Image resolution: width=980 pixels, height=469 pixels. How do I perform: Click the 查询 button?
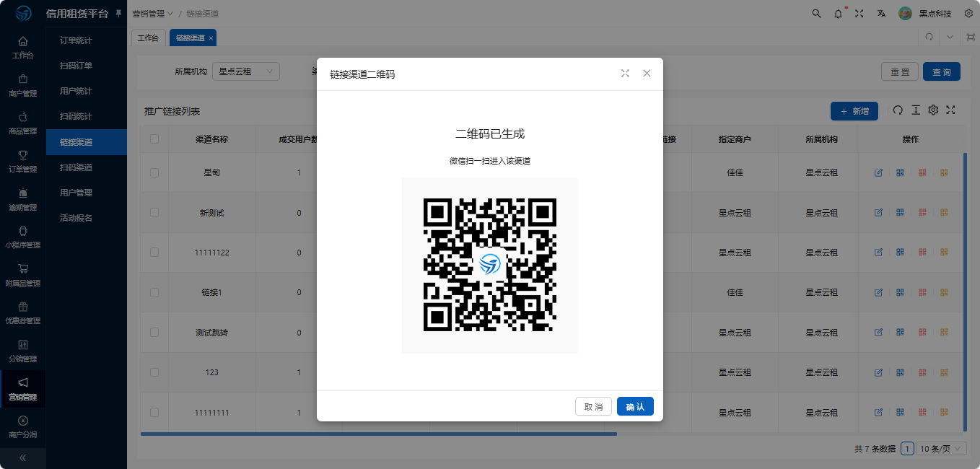[942, 71]
